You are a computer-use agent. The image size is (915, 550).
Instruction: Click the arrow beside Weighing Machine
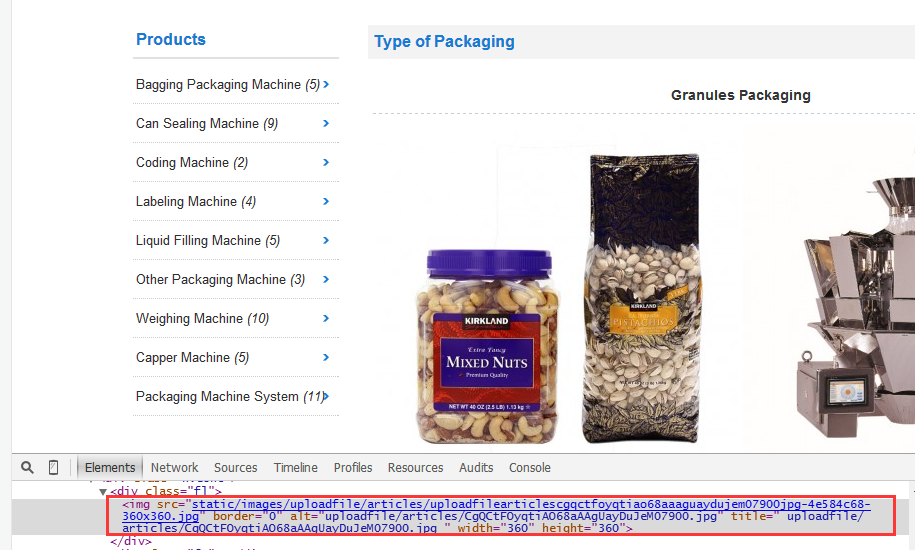point(326,319)
